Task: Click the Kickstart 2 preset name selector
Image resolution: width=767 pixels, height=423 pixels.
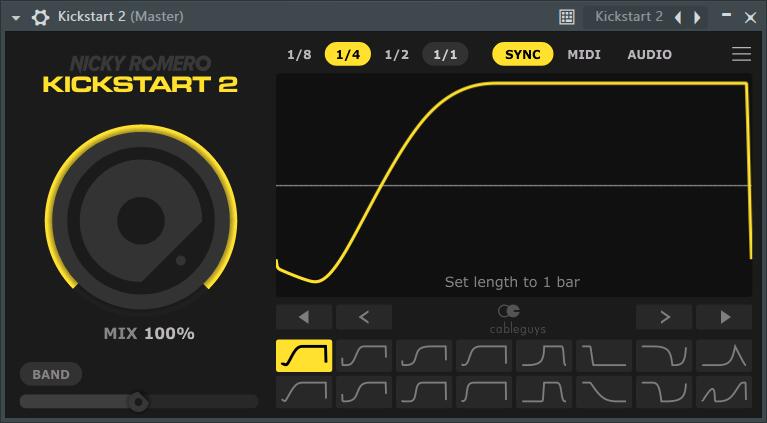Action: coord(629,17)
